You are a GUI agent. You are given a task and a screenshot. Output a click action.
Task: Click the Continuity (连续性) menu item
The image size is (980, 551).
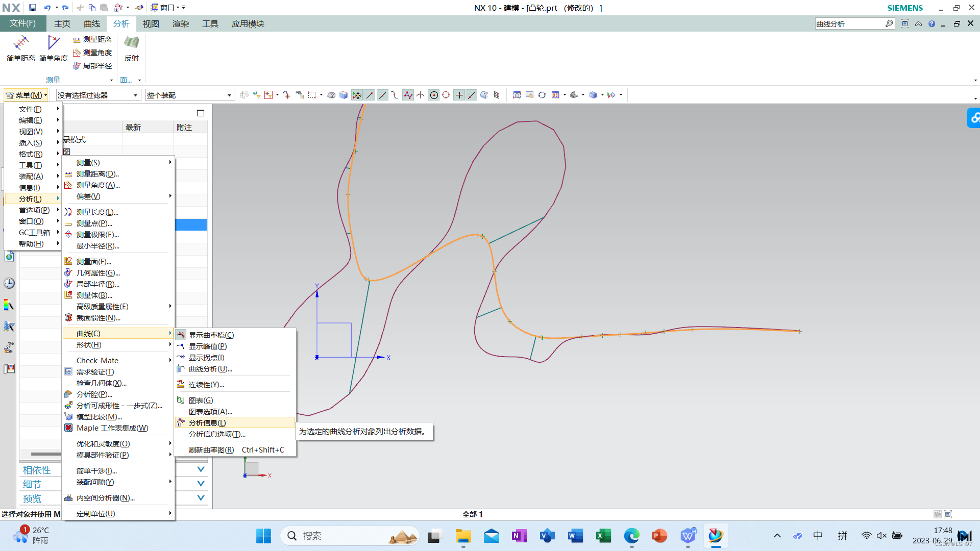click(x=206, y=385)
